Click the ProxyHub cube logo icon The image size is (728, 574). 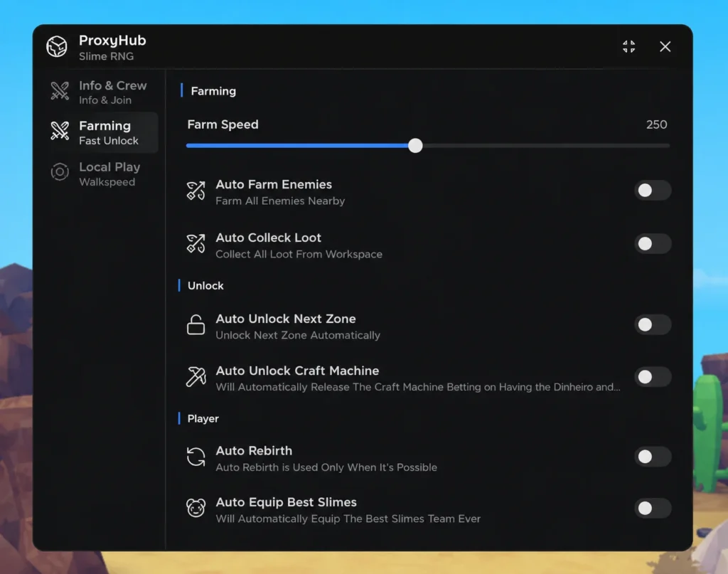pos(57,46)
